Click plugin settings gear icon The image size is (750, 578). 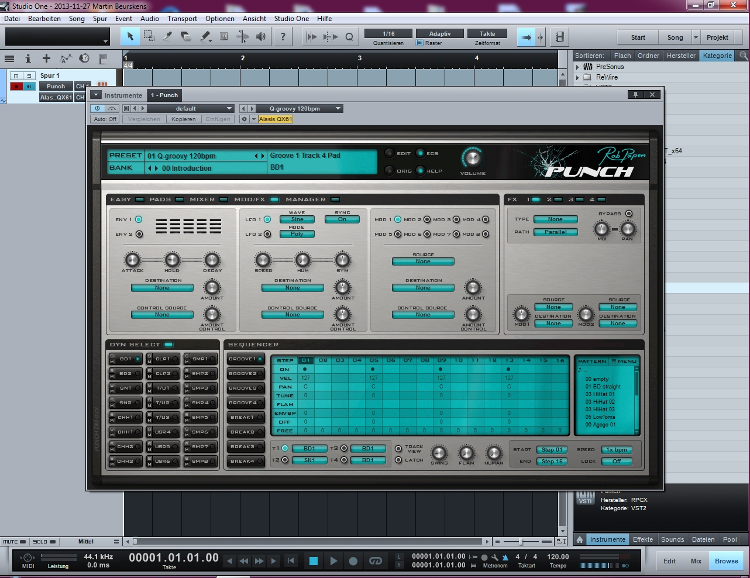(x=244, y=119)
